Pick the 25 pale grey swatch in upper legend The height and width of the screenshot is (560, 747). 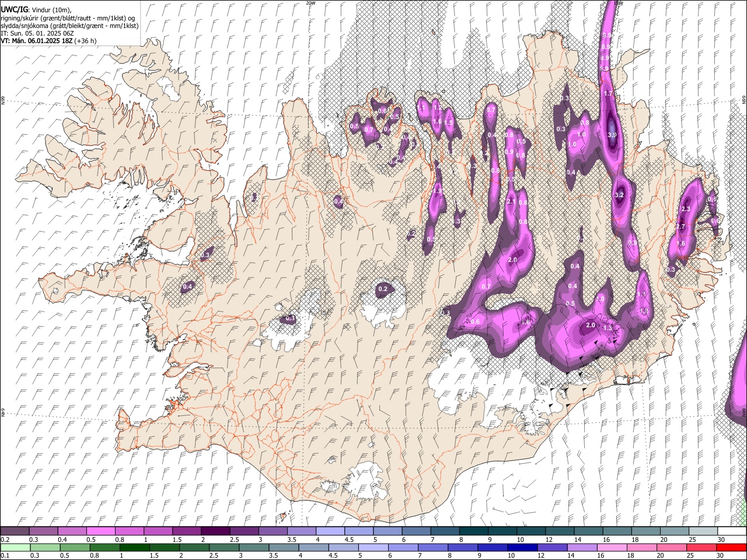(703, 531)
